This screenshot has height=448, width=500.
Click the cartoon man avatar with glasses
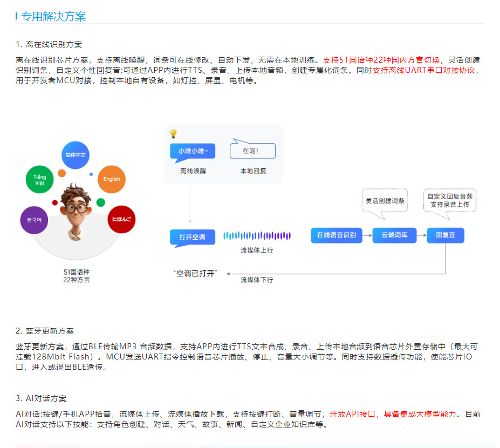[x=76, y=212]
